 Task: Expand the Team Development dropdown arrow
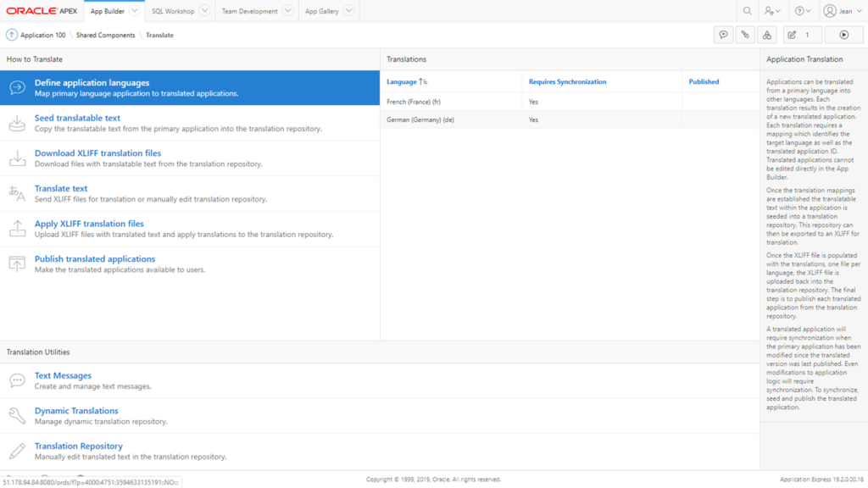tap(287, 10)
